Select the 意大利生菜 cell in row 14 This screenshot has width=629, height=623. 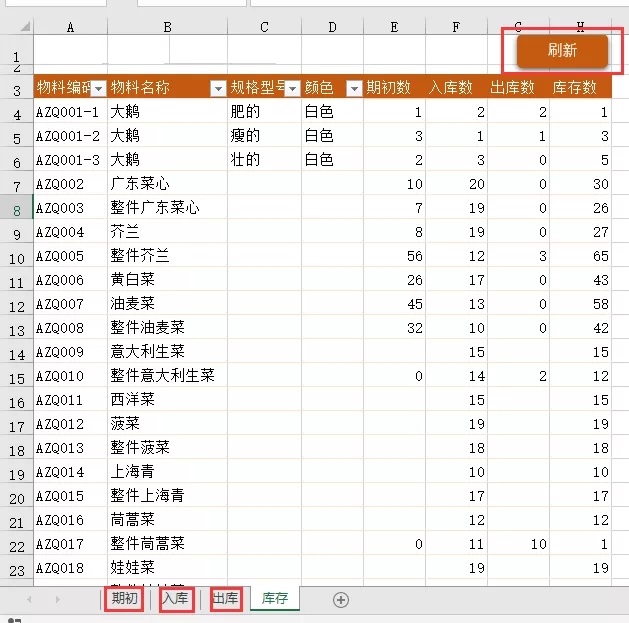[x=167, y=351]
